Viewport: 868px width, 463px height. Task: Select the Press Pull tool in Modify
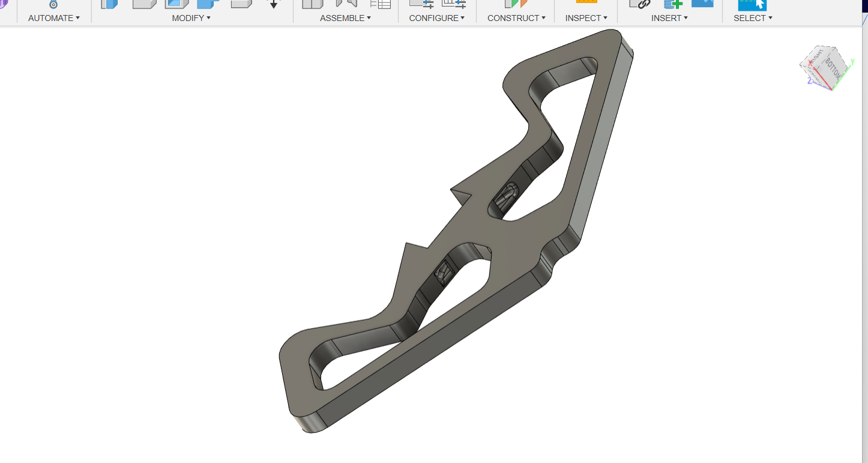109,4
